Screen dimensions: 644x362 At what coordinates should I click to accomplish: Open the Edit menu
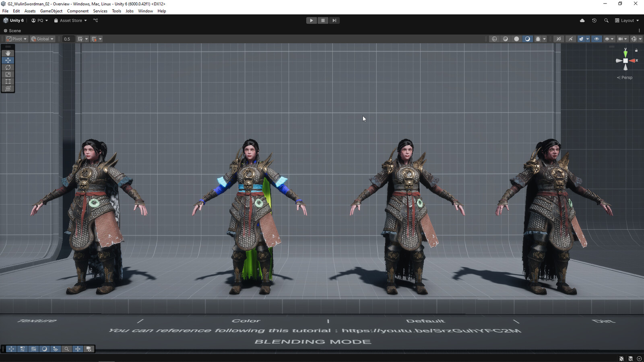click(x=16, y=11)
